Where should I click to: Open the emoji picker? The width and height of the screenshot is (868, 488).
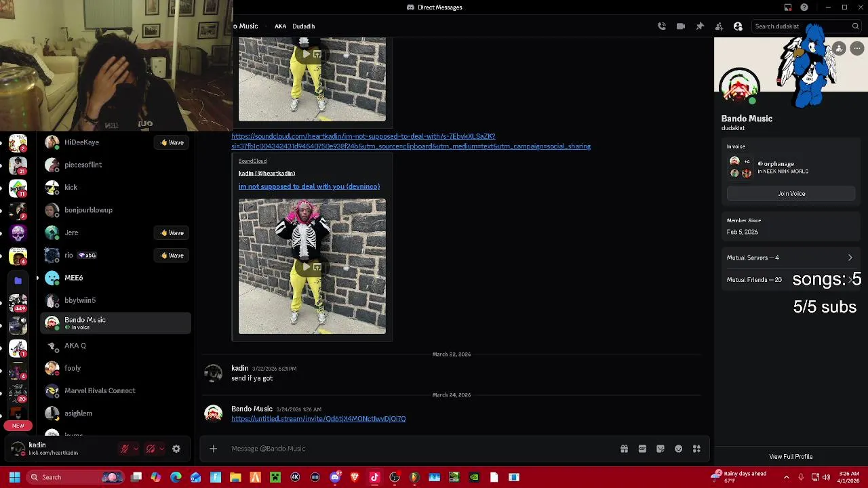[x=678, y=449]
